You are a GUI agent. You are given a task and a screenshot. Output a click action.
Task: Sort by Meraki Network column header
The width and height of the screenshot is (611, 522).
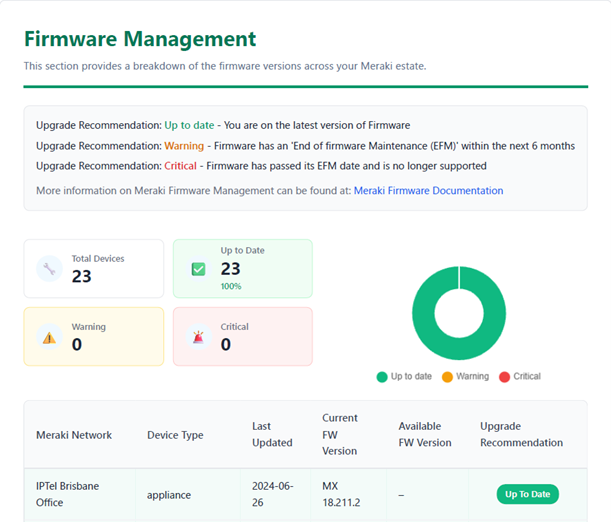click(x=74, y=435)
